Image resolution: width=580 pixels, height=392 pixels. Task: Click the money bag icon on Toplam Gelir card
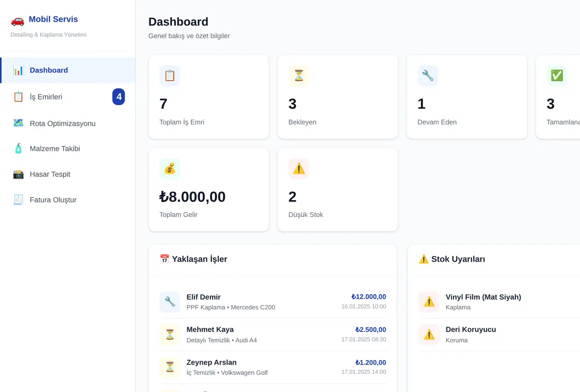[x=170, y=169]
